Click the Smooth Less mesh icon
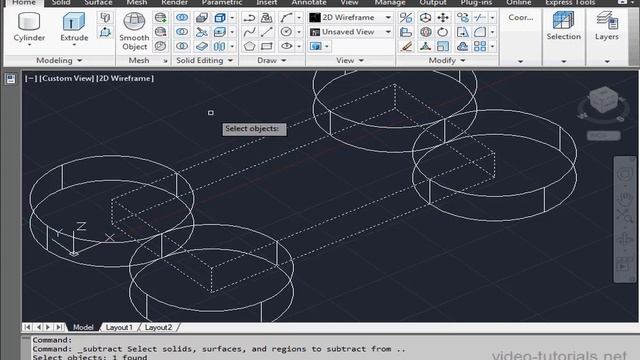640x360 pixels. pos(160,32)
